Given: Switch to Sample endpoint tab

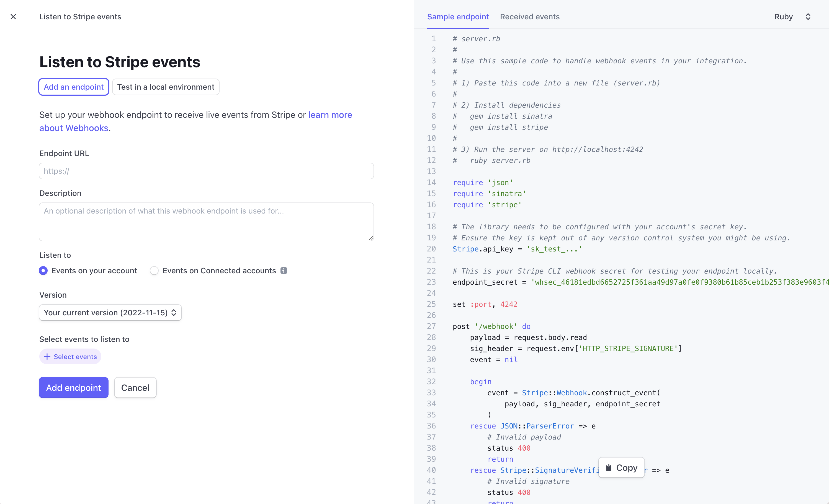Looking at the screenshot, I should [x=458, y=17].
